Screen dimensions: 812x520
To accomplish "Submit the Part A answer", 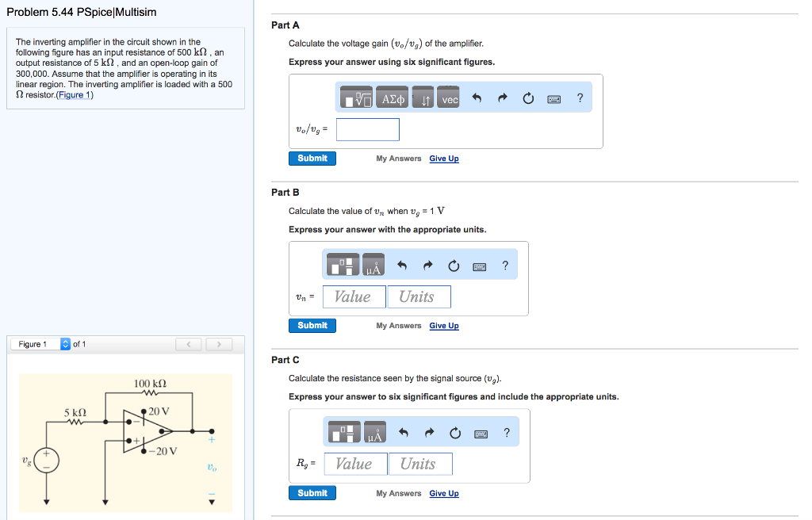I will 312,158.
